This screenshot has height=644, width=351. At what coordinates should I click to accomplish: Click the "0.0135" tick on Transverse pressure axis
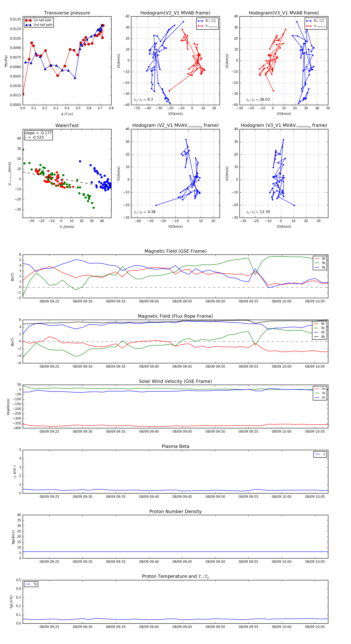coord(15,20)
